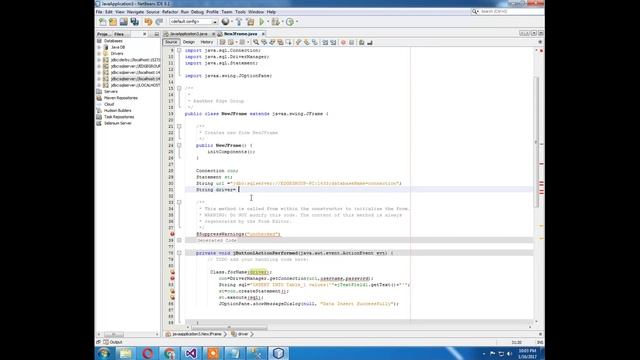Expand the jdbc:derby://localhost connection node

(99, 60)
